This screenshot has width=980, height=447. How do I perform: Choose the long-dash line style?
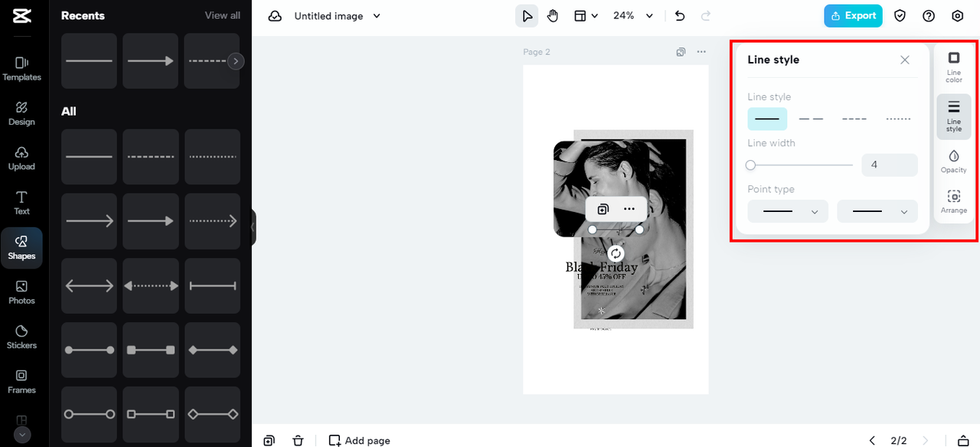(811, 119)
